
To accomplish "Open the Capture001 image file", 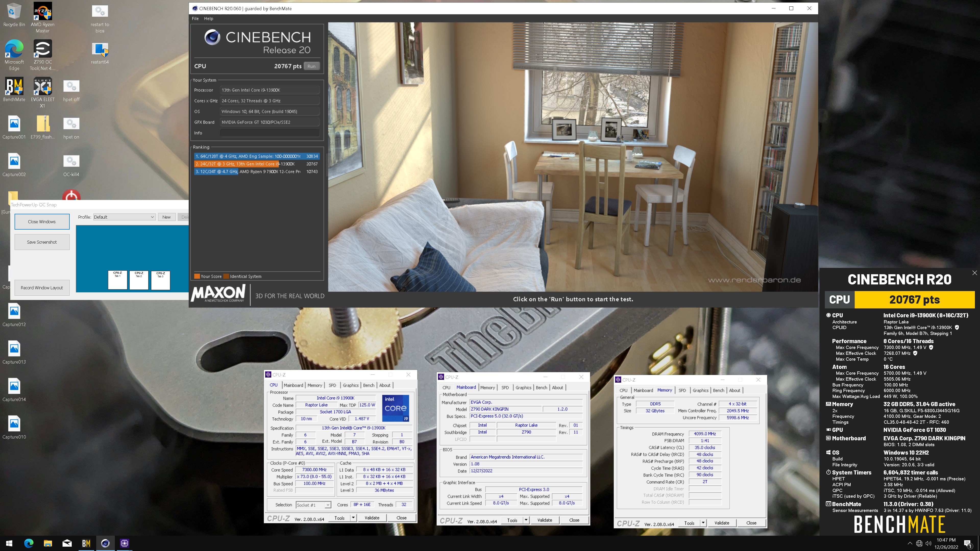I will click(x=14, y=127).
